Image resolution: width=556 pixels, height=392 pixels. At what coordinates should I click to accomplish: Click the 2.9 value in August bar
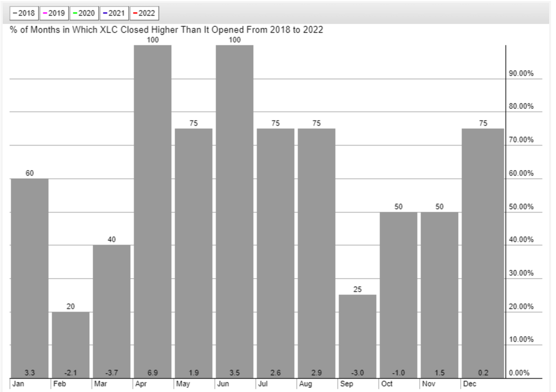(x=316, y=373)
